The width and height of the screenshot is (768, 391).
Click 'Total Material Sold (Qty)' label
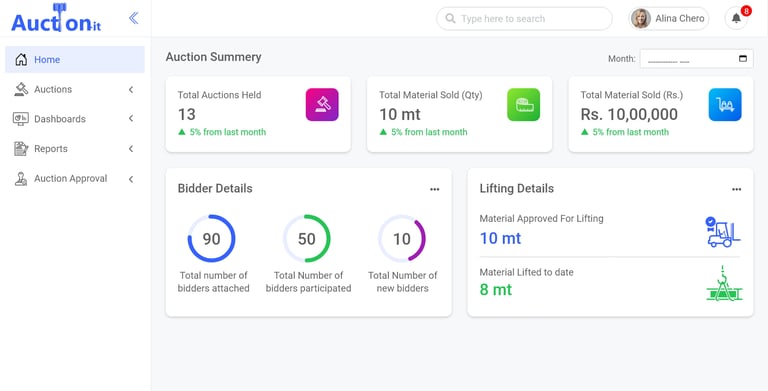tap(431, 95)
